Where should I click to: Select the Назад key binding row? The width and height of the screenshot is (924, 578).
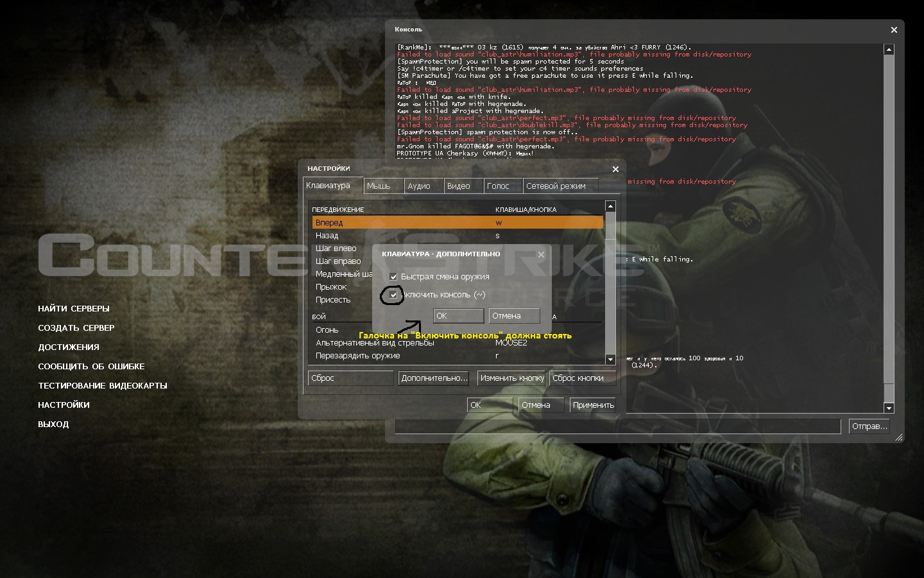tap(458, 236)
